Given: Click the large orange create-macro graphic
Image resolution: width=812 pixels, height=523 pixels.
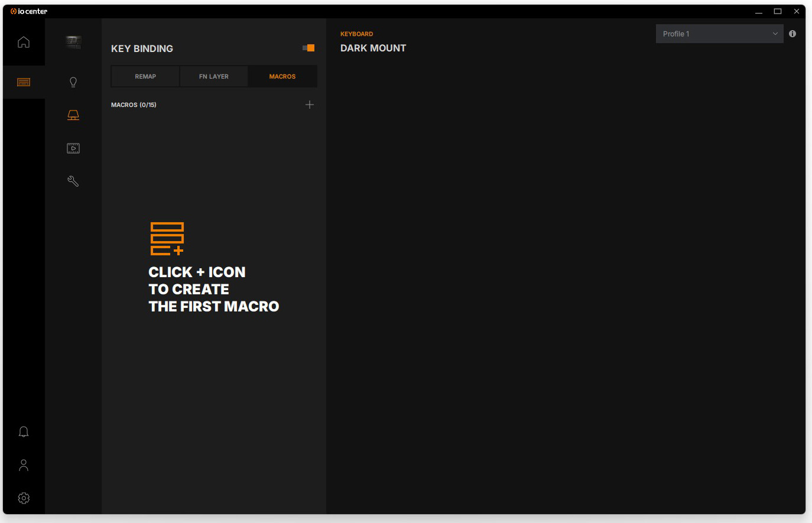Looking at the screenshot, I should coord(167,239).
